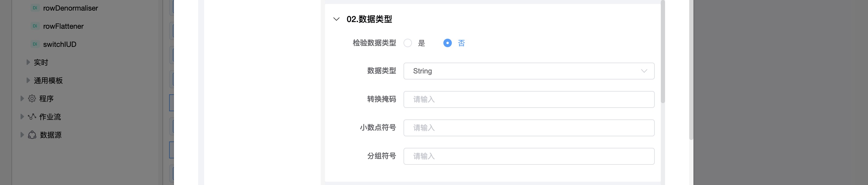The height and width of the screenshot is (185, 868).
Task: Click the datasource icon beside 数据源
Action: 32,135
